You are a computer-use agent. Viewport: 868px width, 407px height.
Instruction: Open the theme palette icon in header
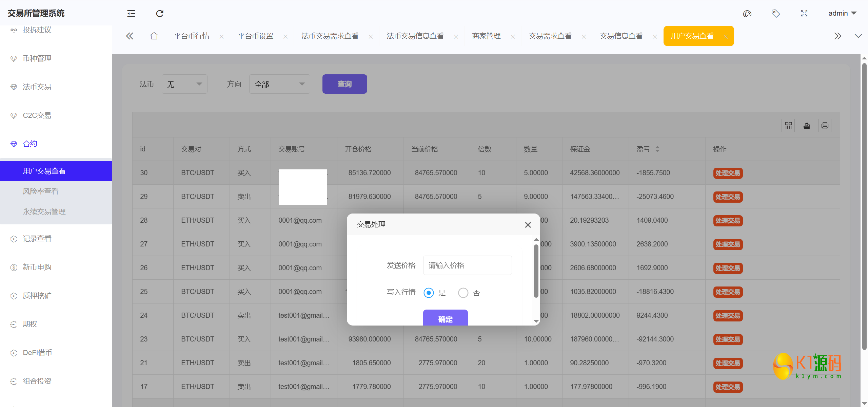pos(747,13)
